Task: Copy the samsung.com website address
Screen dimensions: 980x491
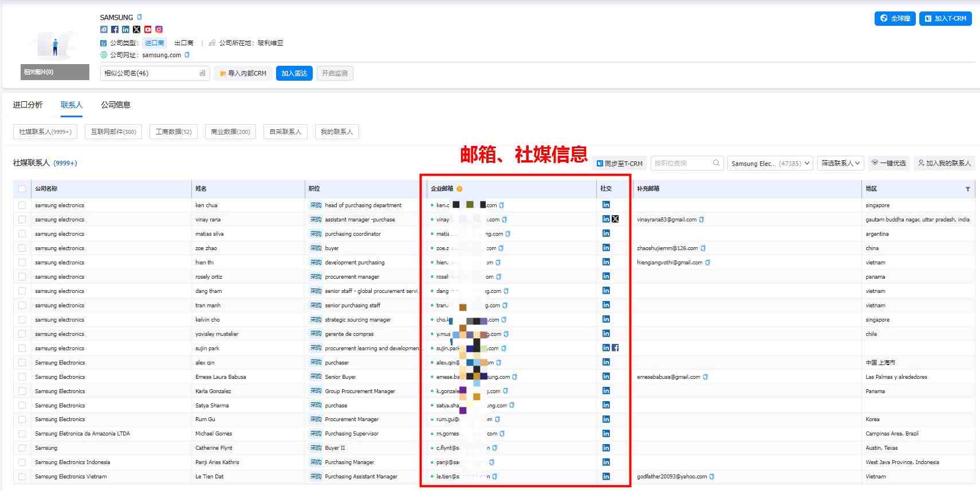Action: click(x=187, y=55)
